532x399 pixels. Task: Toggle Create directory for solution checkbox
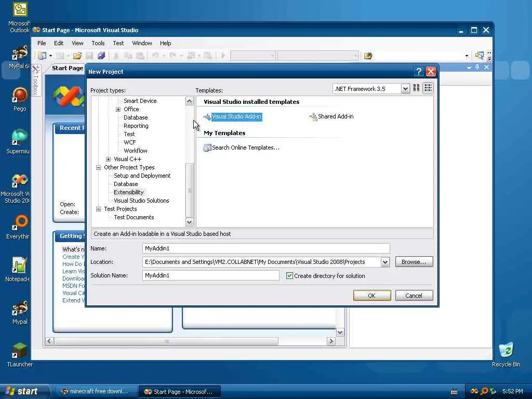[x=289, y=276]
